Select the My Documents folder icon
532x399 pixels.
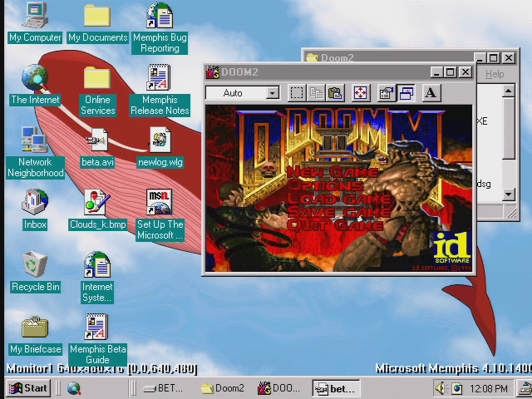click(97, 23)
